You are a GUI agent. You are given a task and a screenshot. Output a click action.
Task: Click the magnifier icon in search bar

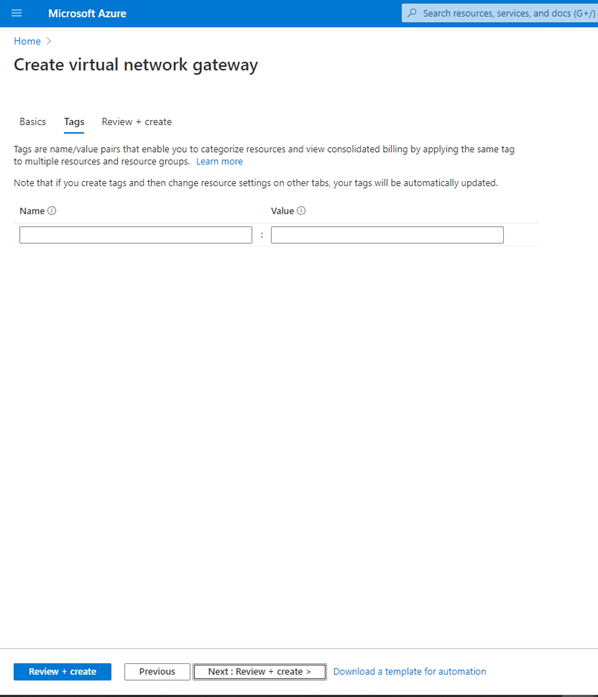tap(412, 13)
